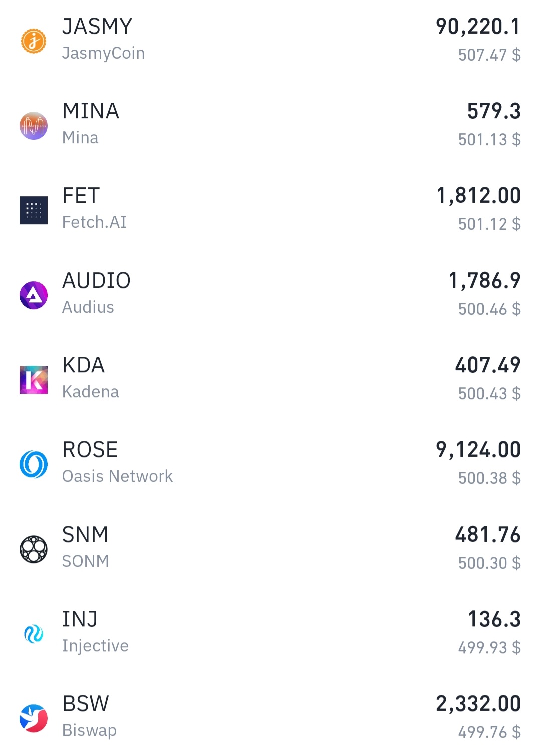
Task: Tap the Injective swirl icon
Action: (x=34, y=634)
